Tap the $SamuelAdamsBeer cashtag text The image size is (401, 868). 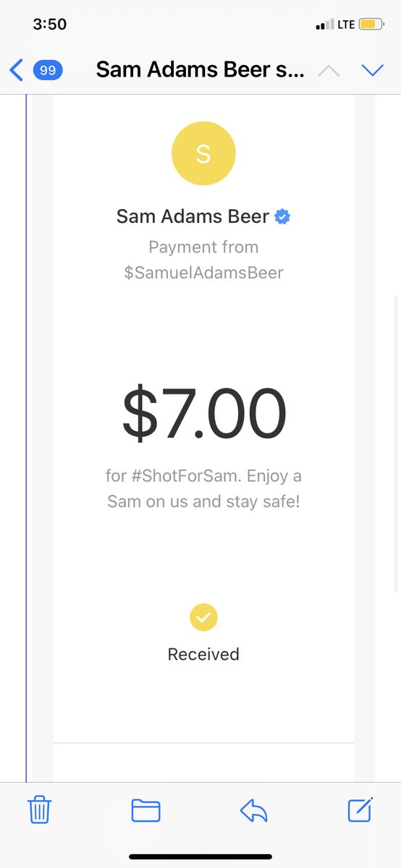[203, 273]
